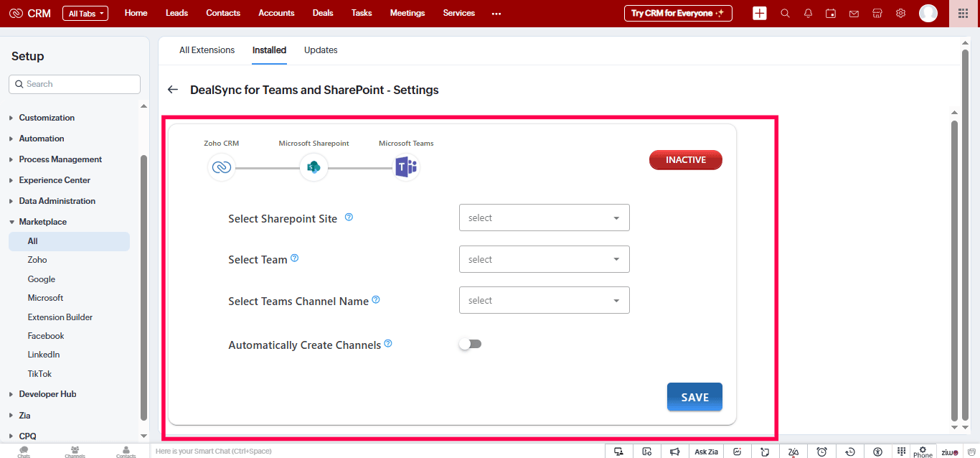This screenshot has height=458, width=980.
Task: Open Chats in the bottom bar
Action: [x=24, y=452]
